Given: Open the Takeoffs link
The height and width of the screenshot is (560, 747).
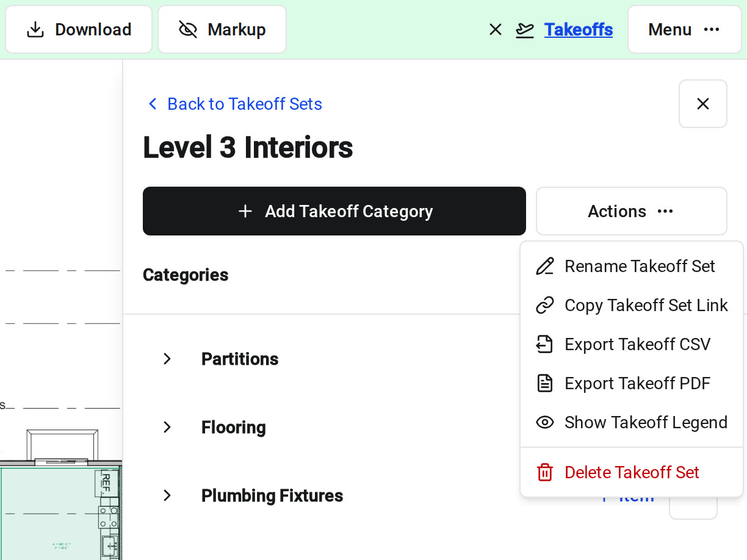Looking at the screenshot, I should [x=579, y=29].
